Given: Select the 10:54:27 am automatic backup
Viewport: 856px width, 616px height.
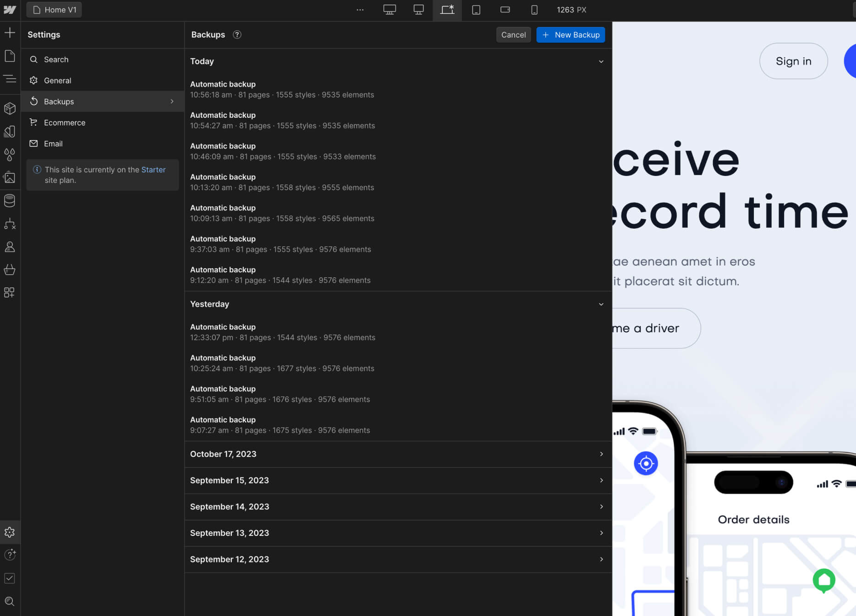Looking at the screenshot, I should [x=398, y=121].
